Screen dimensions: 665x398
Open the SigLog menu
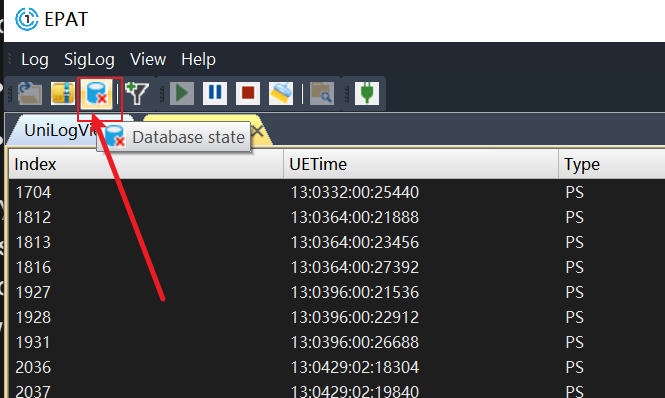[89, 59]
